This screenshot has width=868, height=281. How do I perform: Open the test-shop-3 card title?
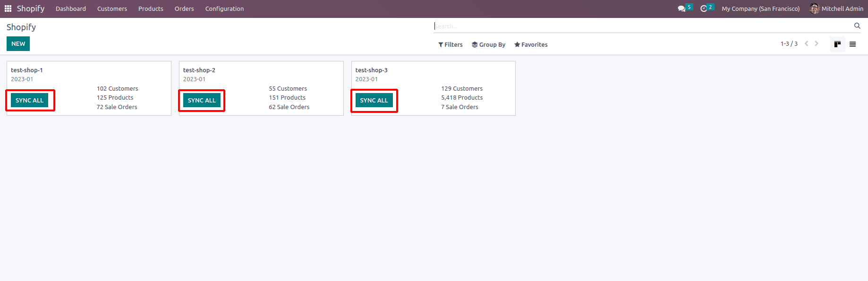(372, 70)
